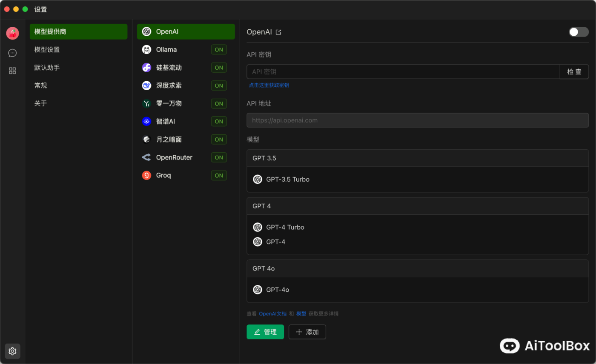Open the 点击这里获取密钥 link
Image resolution: width=596 pixels, height=364 pixels.
pyautogui.click(x=269, y=85)
